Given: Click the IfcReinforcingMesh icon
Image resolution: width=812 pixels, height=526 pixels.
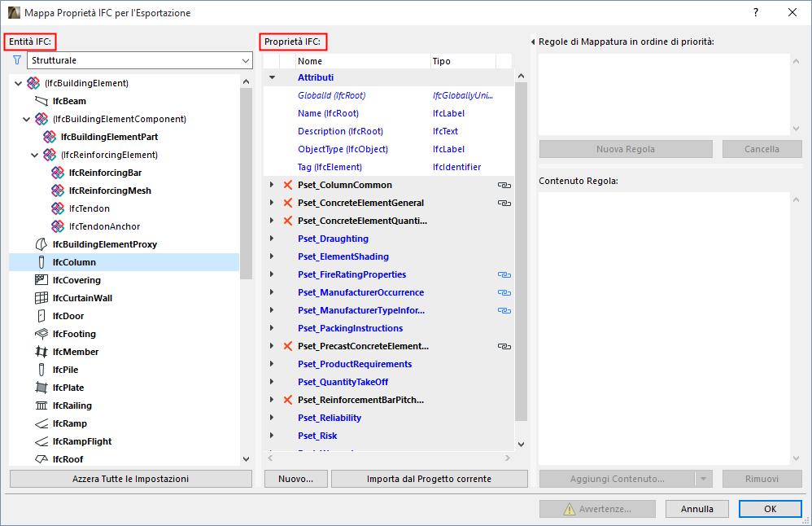Looking at the screenshot, I should click(x=58, y=191).
